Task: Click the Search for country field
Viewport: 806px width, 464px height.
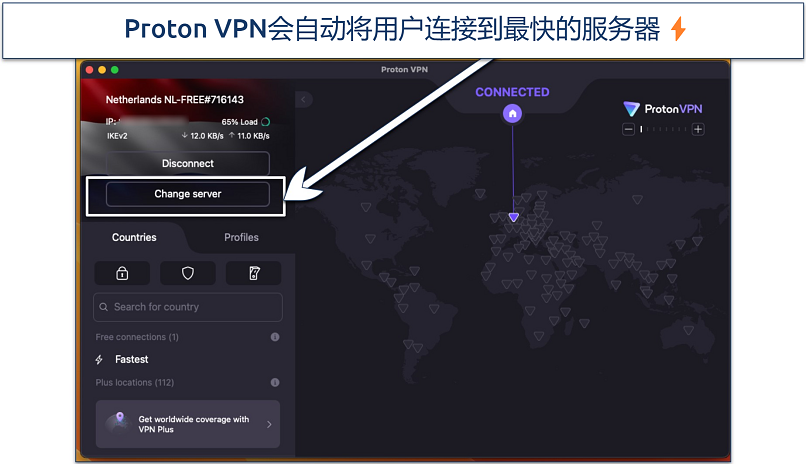Action: pyautogui.click(x=188, y=307)
